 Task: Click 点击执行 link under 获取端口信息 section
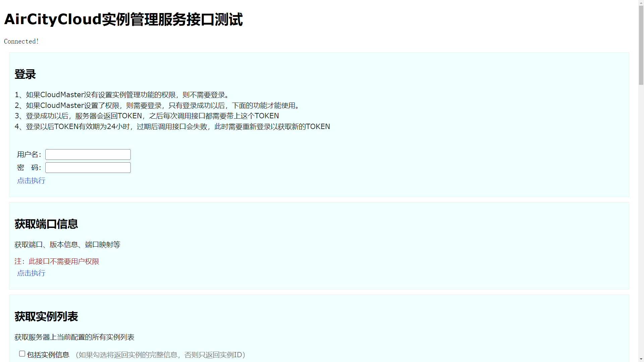(31, 273)
